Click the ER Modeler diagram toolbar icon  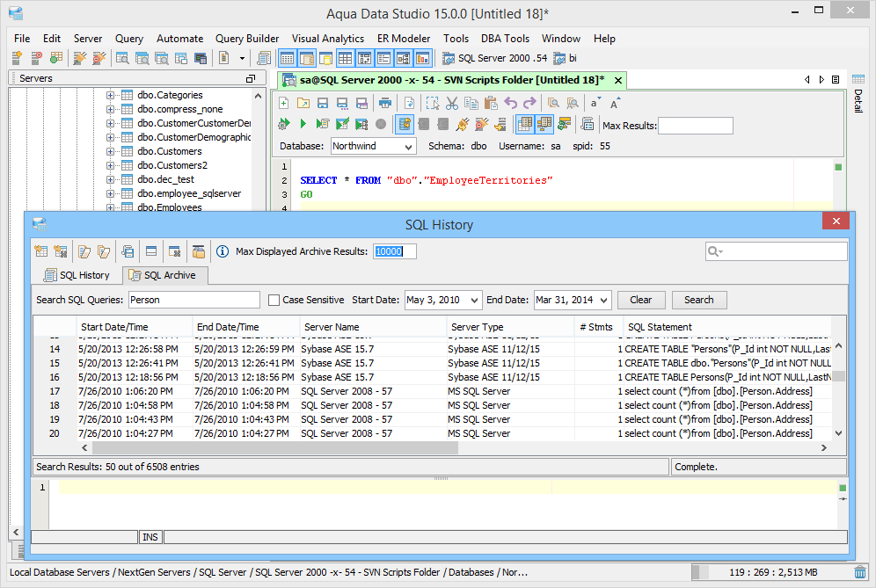(404, 57)
